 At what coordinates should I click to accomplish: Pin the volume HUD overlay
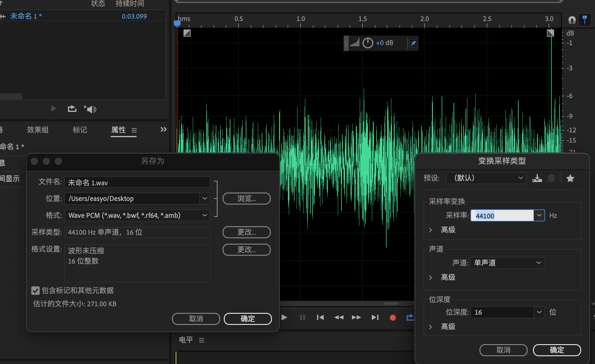click(x=413, y=43)
